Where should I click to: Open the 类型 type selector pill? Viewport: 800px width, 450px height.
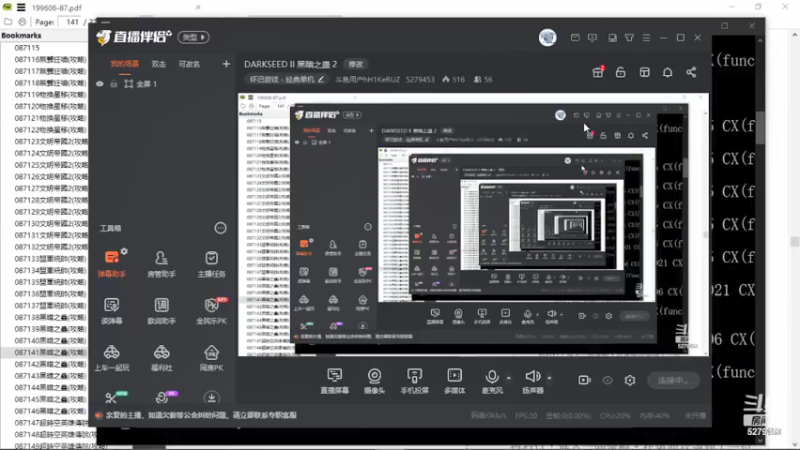(193, 37)
